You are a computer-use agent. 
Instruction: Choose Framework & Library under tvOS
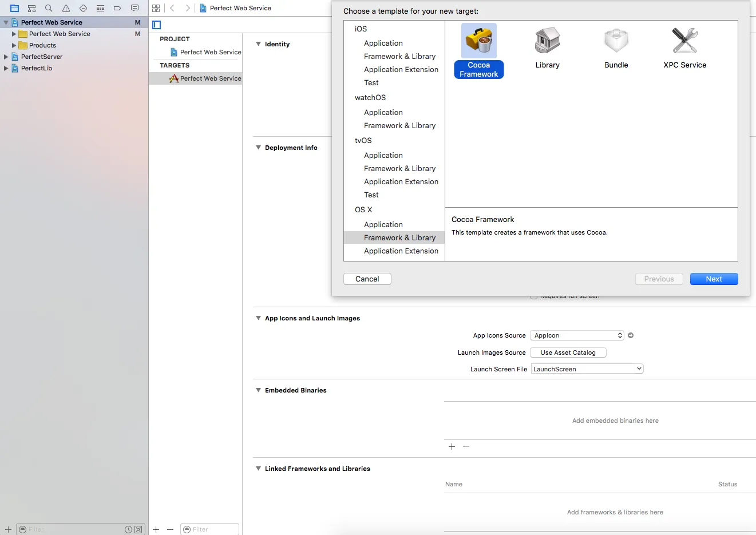pyautogui.click(x=399, y=168)
